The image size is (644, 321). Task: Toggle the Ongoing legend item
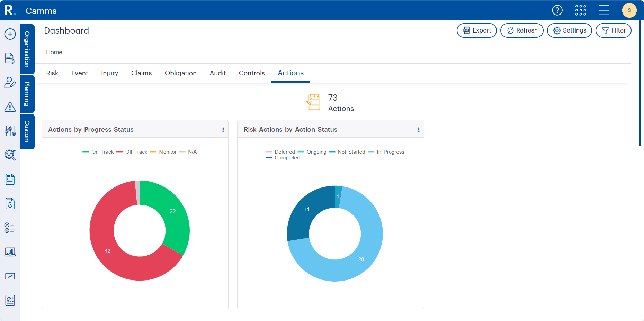coord(312,152)
